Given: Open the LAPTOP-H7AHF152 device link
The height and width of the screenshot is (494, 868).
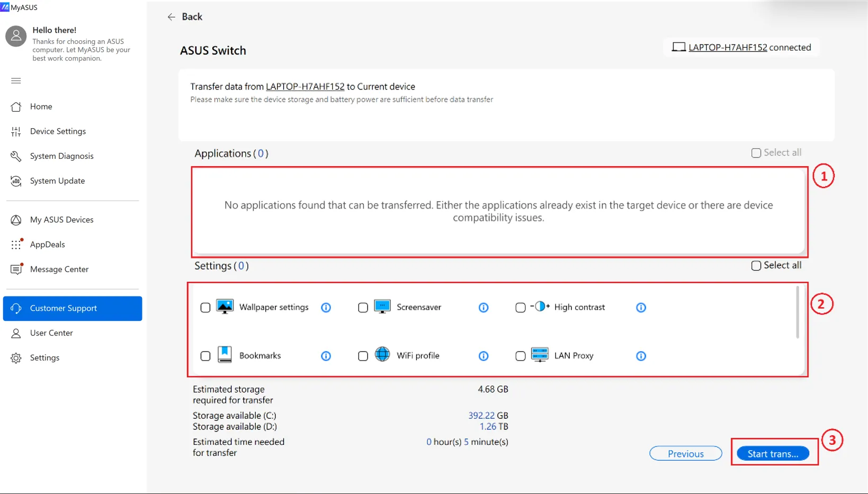Looking at the screenshot, I should pos(305,86).
